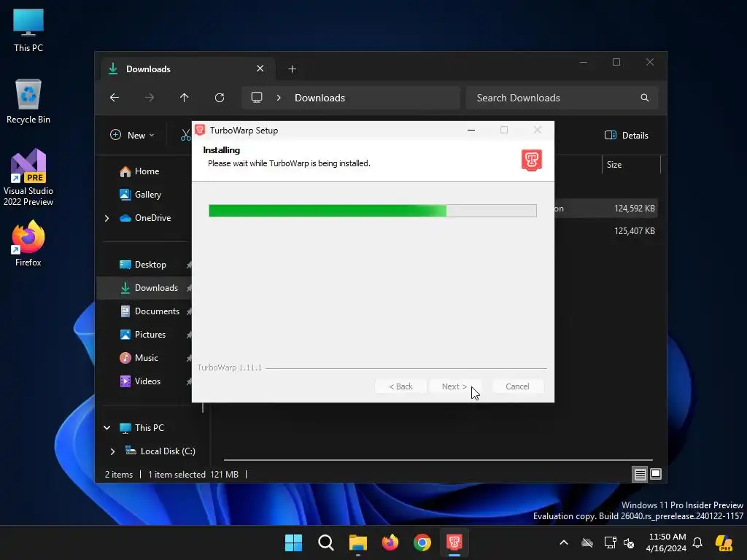The image size is (747, 560).
Task: Select the file row sized 124,592 KB
Action: click(x=605, y=208)
